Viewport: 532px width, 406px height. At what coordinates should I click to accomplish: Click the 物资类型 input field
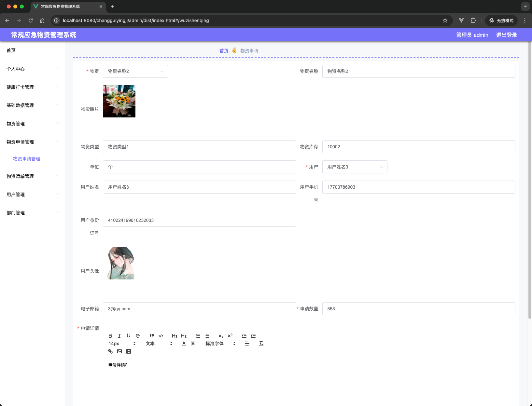pos(200,147)
